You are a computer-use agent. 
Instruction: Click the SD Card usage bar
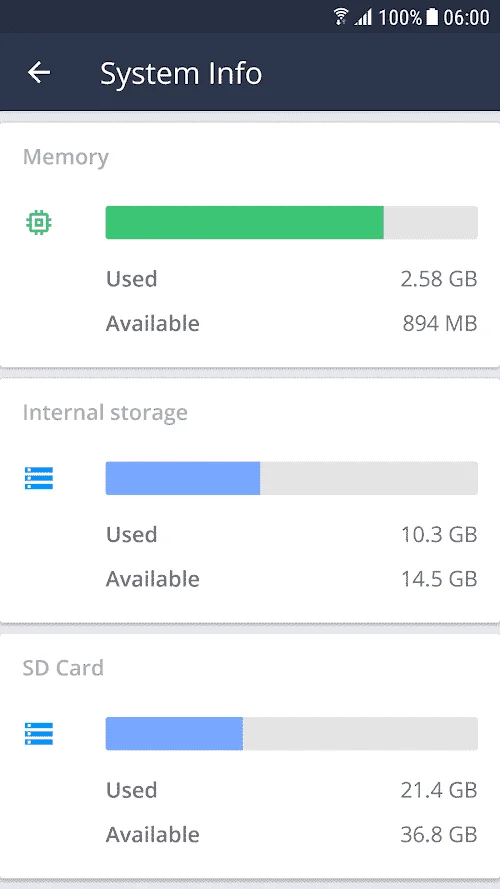(x=291, y=734)
